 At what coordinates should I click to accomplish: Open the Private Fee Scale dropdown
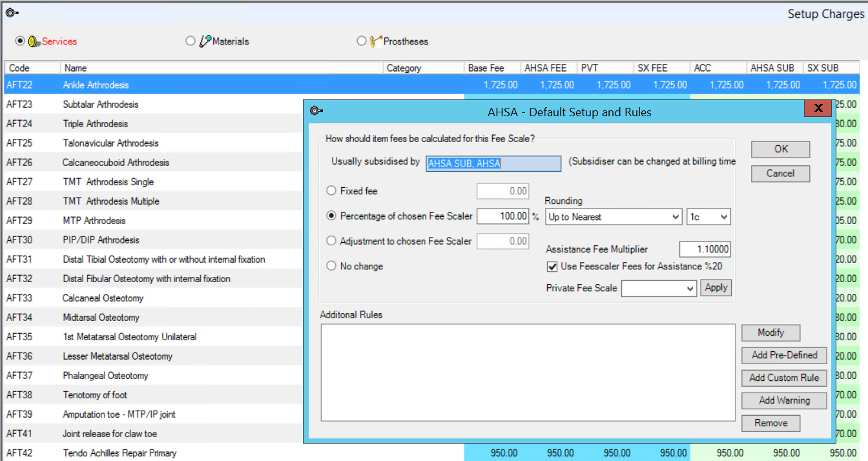tap(659, 288)
